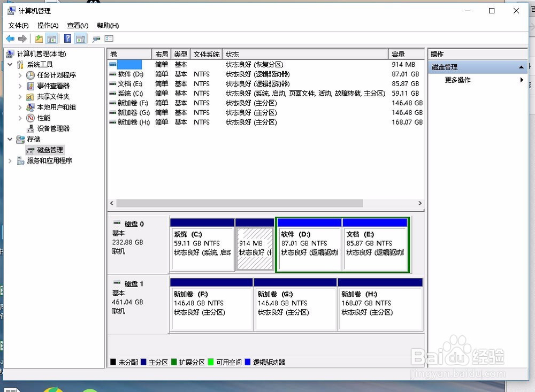Select the Services and Applications icon
Viewport: 535px width, 392px height.
click(x=20, y=160)
